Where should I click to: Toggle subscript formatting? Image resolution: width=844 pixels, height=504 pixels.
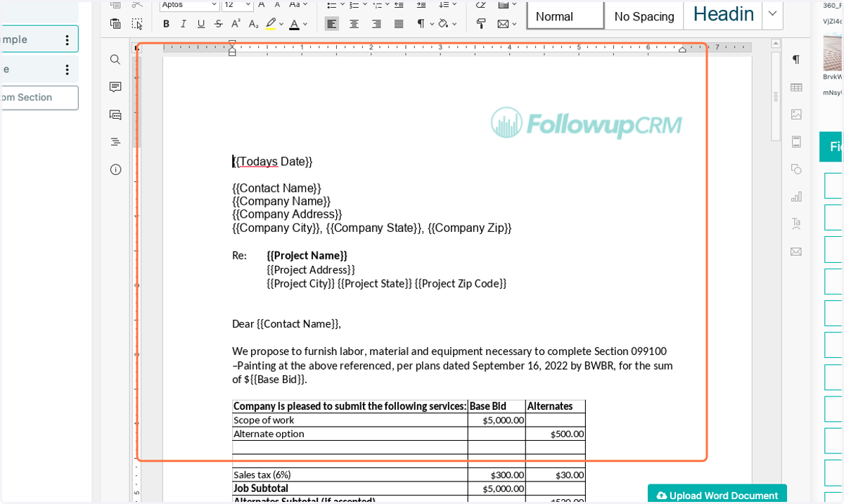[x=254, y=24]
